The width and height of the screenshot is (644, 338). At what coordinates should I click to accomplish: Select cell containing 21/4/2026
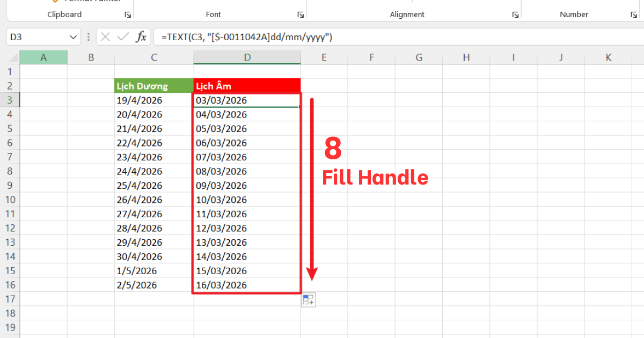154,128
